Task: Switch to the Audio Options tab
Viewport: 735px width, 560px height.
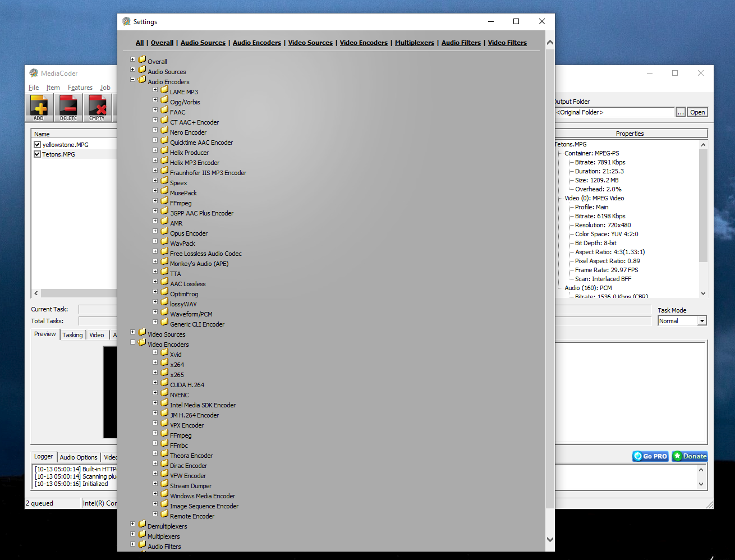Action: (x=79, y=457)
